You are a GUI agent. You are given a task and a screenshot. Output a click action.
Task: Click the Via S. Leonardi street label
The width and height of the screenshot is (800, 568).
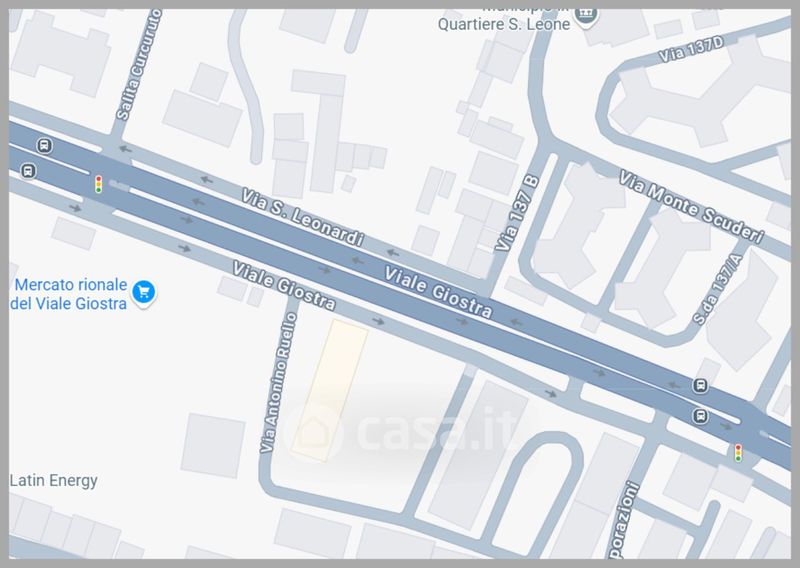(x=303, y=217)
